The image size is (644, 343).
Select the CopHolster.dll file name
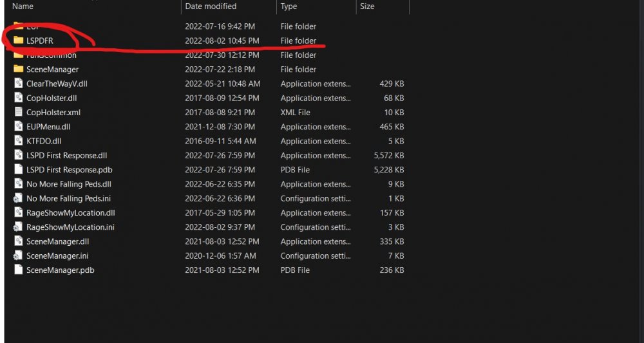[x=52, y=98]
